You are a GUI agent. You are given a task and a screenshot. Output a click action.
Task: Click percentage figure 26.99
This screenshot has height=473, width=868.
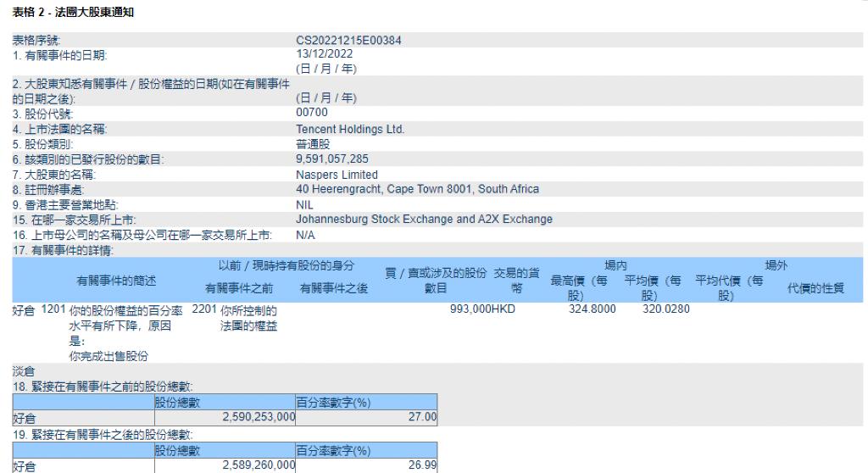click(422, 465)
